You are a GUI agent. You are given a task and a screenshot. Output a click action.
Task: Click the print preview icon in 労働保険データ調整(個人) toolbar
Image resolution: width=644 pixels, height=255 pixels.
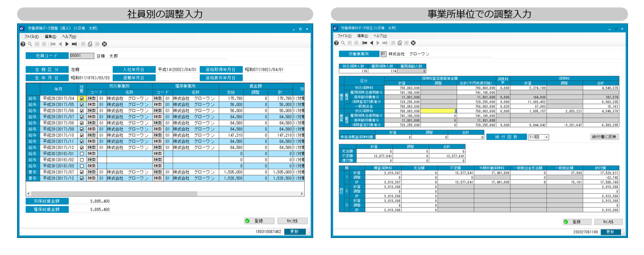point(90,44)
